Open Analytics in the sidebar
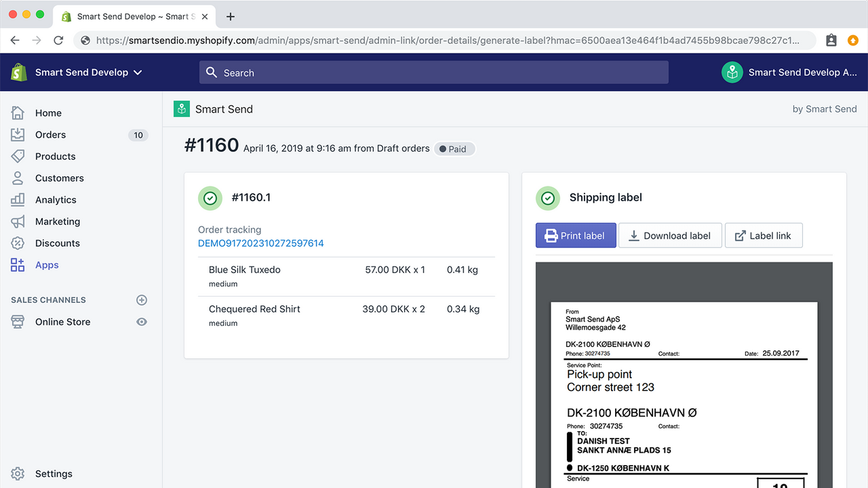868x488 pixels. [x=56, y=200]
